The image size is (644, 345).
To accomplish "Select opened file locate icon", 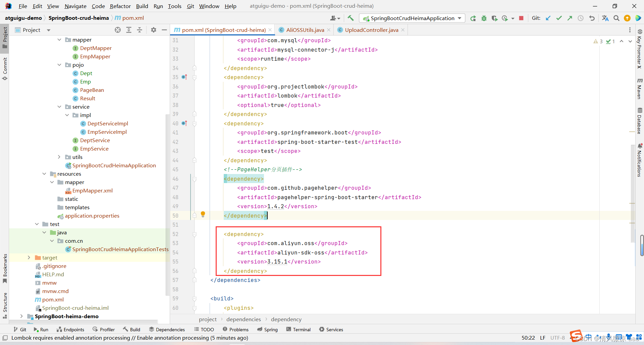I will (118, 30).
